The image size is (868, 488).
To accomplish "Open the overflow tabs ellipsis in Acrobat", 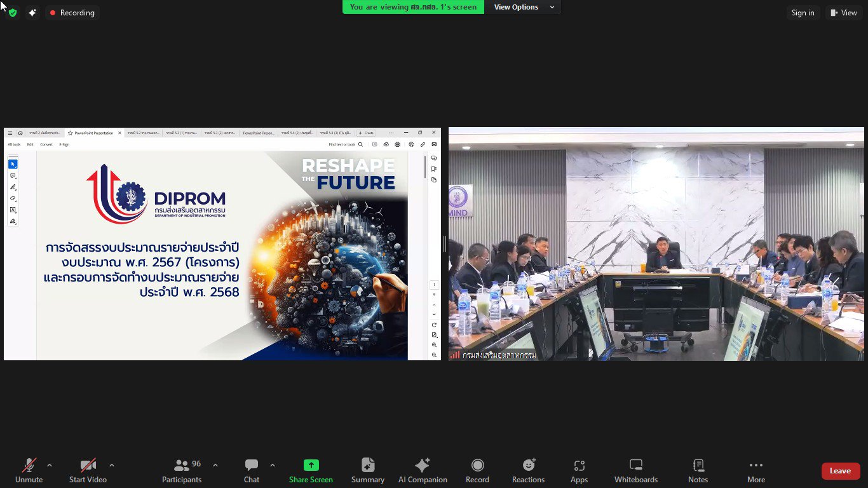I will point(391,133).
